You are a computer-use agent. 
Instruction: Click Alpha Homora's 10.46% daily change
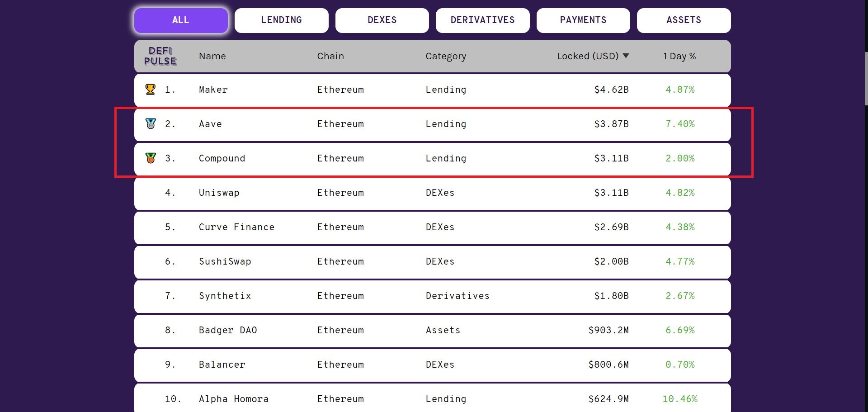679,399
